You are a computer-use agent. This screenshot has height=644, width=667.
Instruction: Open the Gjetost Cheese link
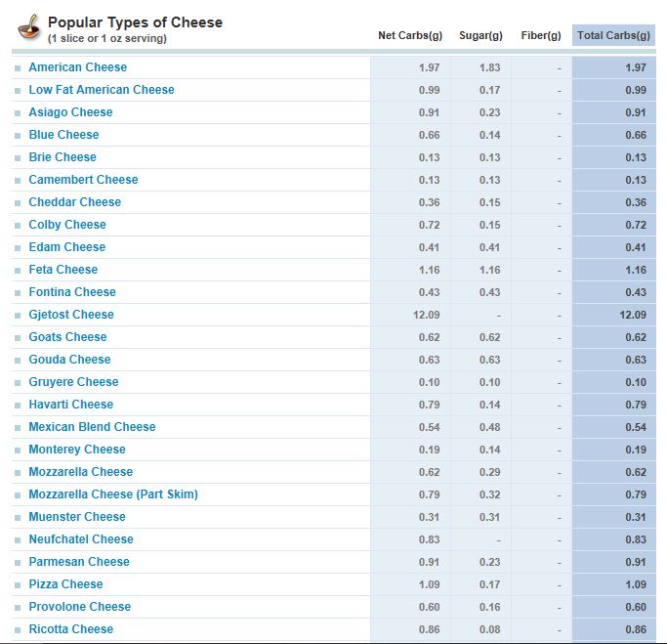(x=71, y=315)
